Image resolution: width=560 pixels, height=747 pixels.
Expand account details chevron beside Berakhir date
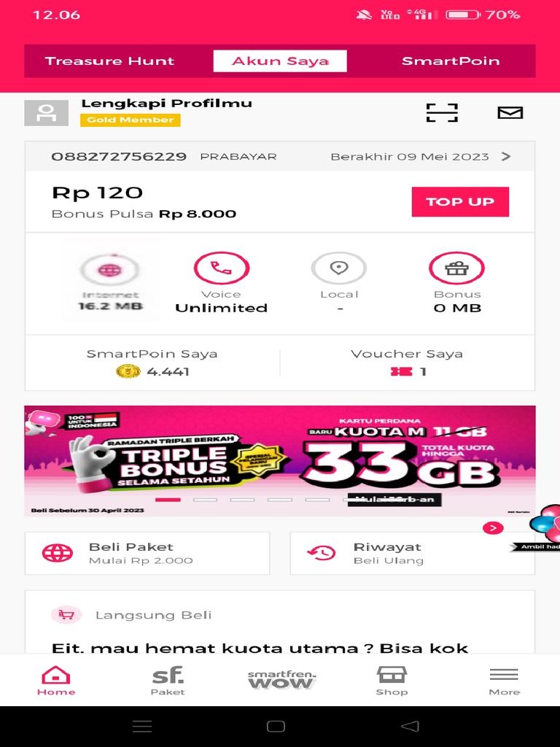(x=506, y=156)
